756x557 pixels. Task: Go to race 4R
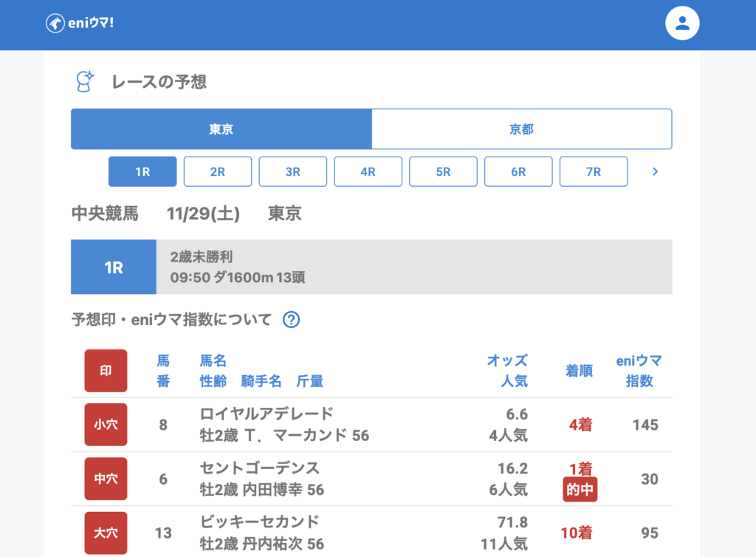[368, 171]
